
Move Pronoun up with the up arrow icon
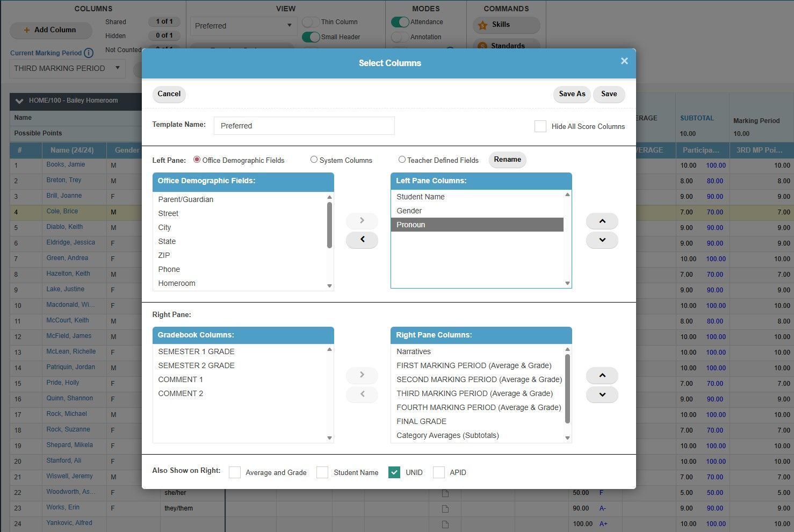(602, 220)
